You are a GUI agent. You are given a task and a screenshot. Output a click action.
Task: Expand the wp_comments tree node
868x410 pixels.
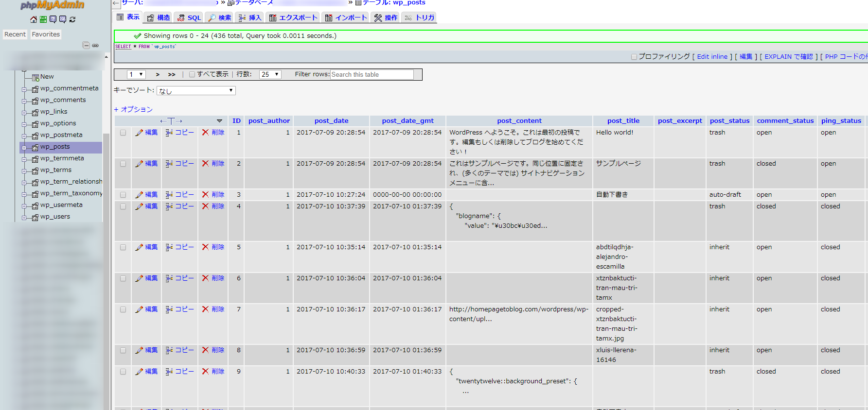click(24, 101)
